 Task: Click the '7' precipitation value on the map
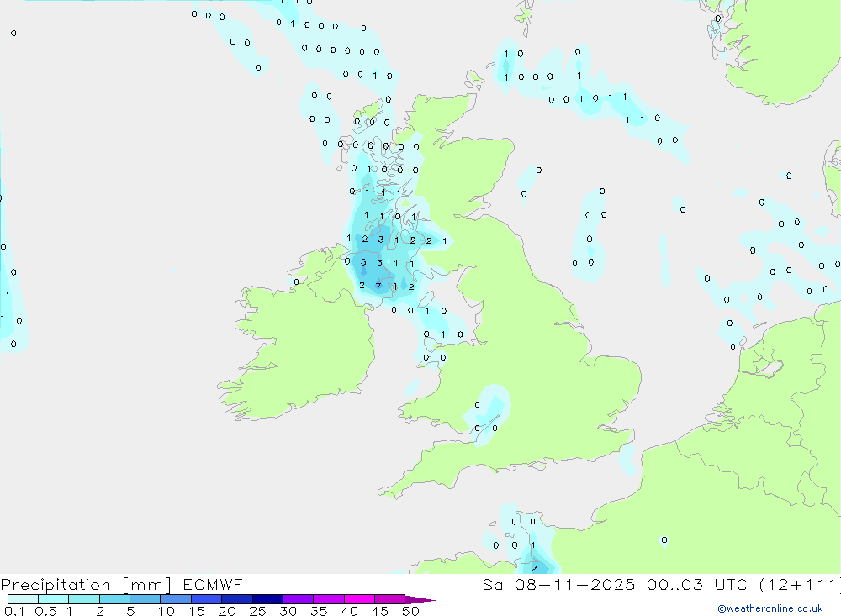click(378, 287)
